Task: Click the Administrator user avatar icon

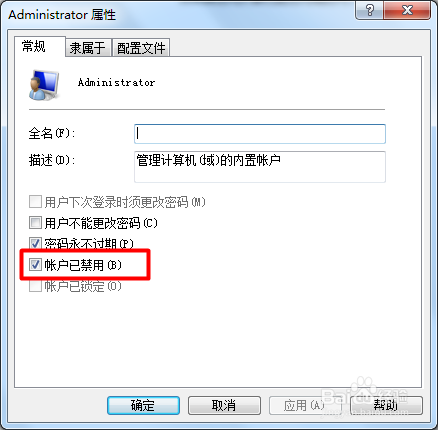Action: click(44, 85)
